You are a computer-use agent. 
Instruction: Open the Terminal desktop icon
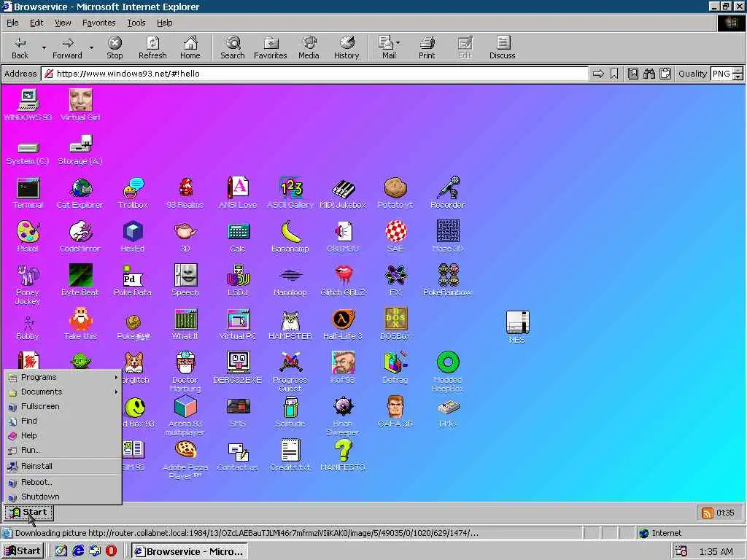28,192
